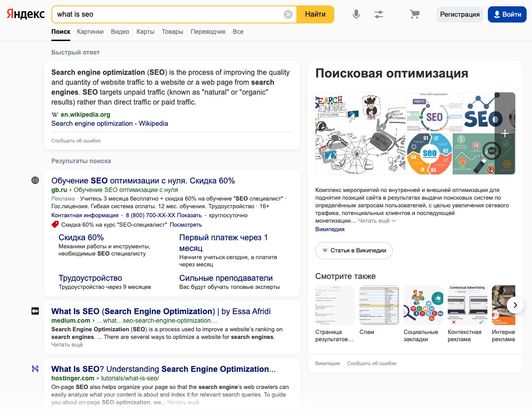Open search settings sliders icon
The width and height of the screenshot is (532, 416).
pos(379,14)
